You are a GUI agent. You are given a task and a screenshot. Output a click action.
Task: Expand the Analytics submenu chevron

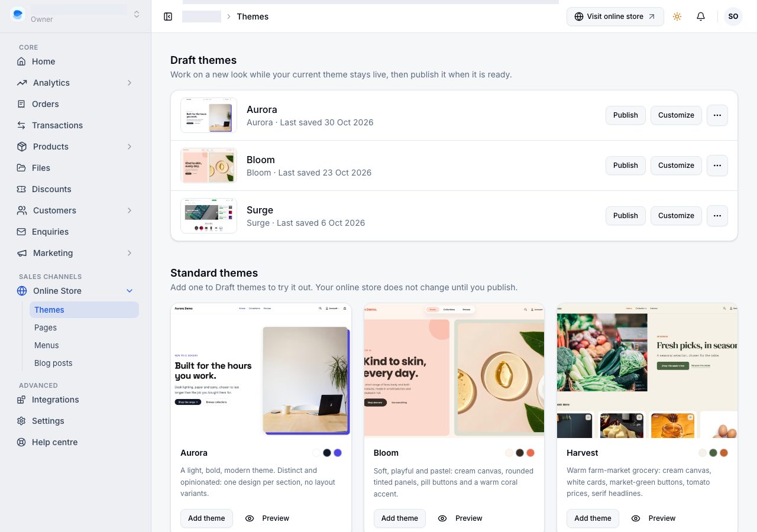click(x=130, y=83)
